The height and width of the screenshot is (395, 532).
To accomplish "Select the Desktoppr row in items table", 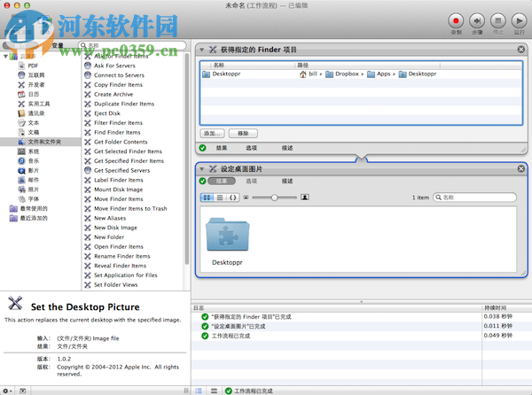I will point(361,74).
